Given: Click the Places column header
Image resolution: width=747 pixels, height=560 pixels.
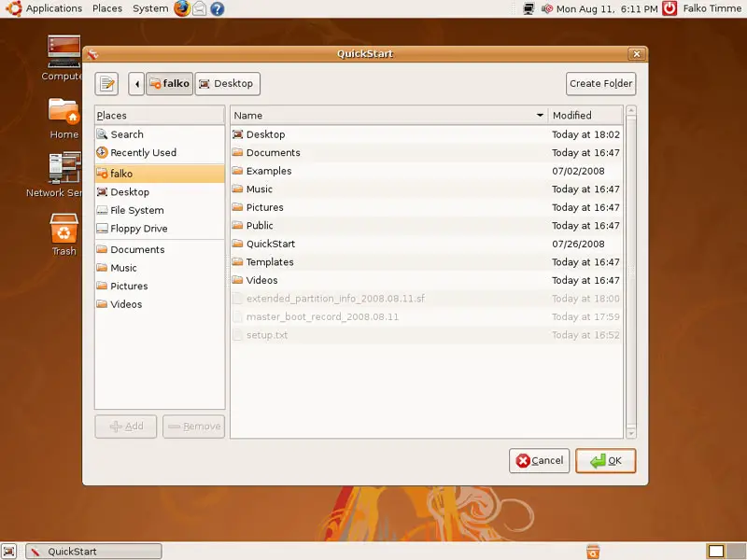Looking at the screenshot, I should (x=160, y=115).
